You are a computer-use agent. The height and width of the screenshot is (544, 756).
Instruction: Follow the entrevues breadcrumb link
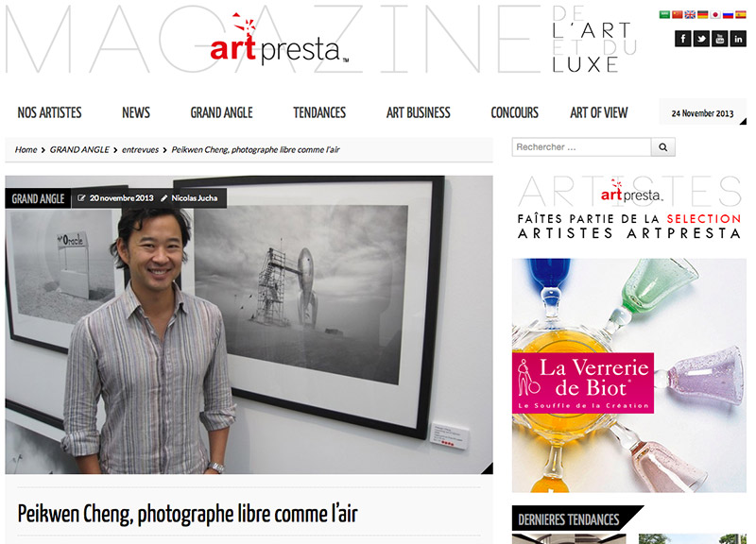click(x=140, y=150)
